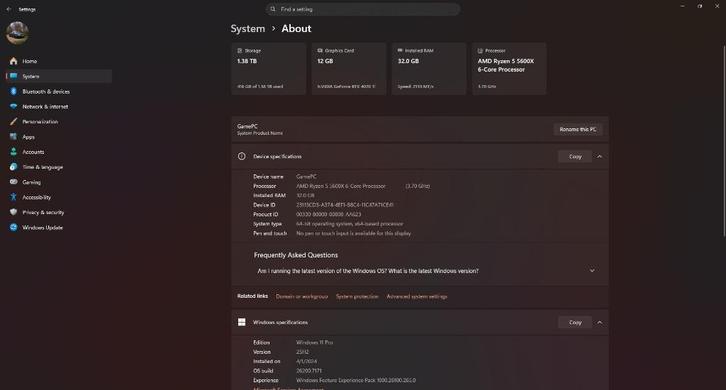Open Apps settings

click(59, 137)
